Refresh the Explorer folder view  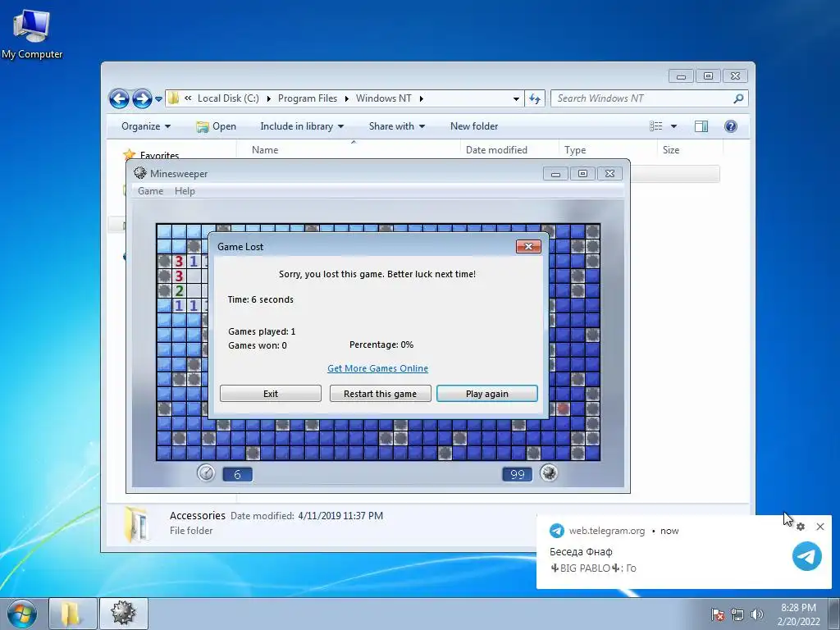click(535, 98)
